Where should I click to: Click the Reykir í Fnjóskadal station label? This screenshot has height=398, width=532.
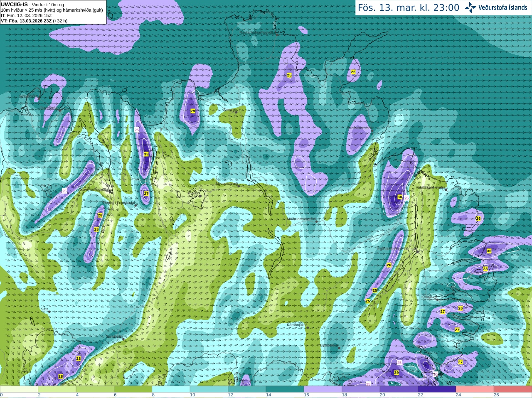point(119,203)
